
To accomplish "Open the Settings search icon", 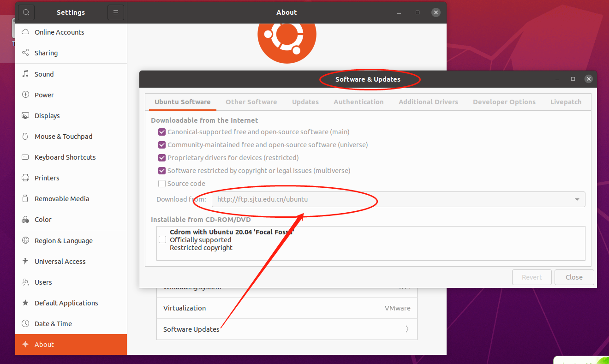I will [x=26, y=12].
